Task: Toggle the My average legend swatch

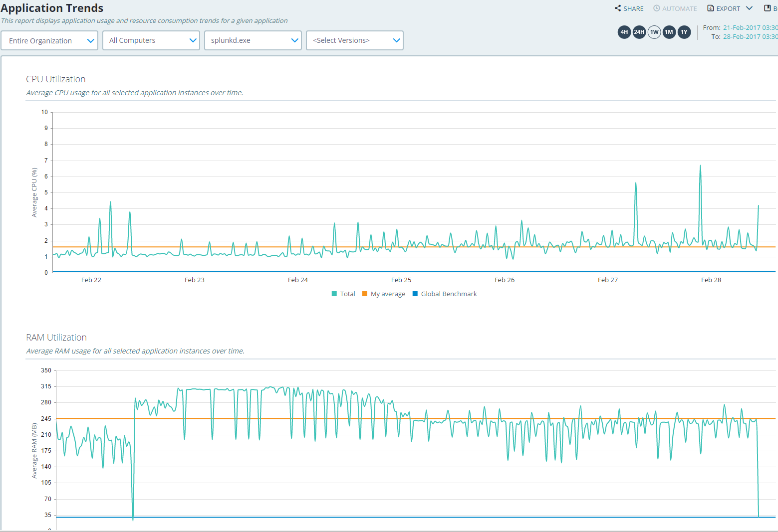Action: coord(365,294)
